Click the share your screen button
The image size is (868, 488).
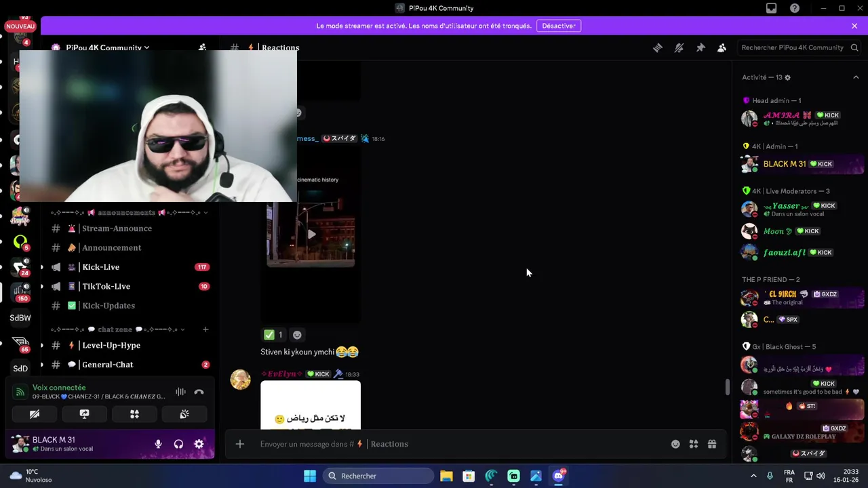[x=84, y=414]
